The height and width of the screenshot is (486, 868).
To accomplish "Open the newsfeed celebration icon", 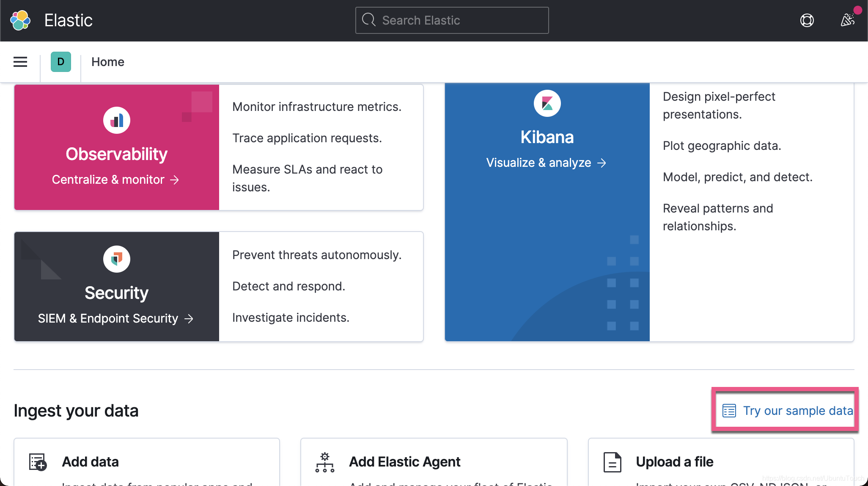I will tap(847, 20).
